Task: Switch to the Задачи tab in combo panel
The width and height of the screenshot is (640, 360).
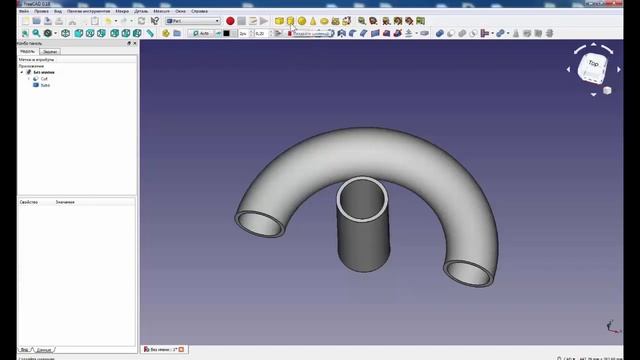Action: pyautogui.click(x=50, y=52)
